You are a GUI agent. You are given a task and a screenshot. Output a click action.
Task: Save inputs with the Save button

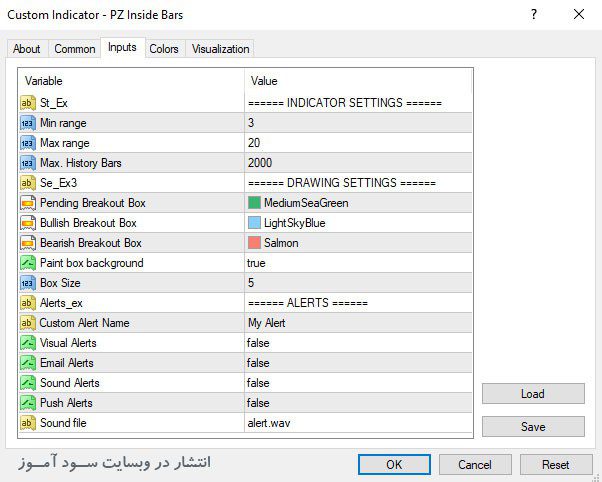(x=533, y=427)
